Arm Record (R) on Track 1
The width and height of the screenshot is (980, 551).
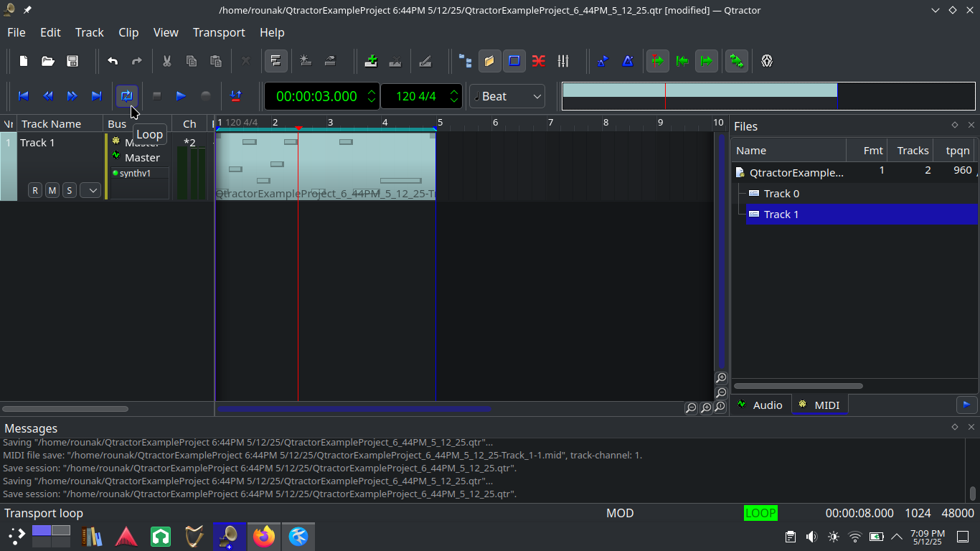(x=34, y=190)
